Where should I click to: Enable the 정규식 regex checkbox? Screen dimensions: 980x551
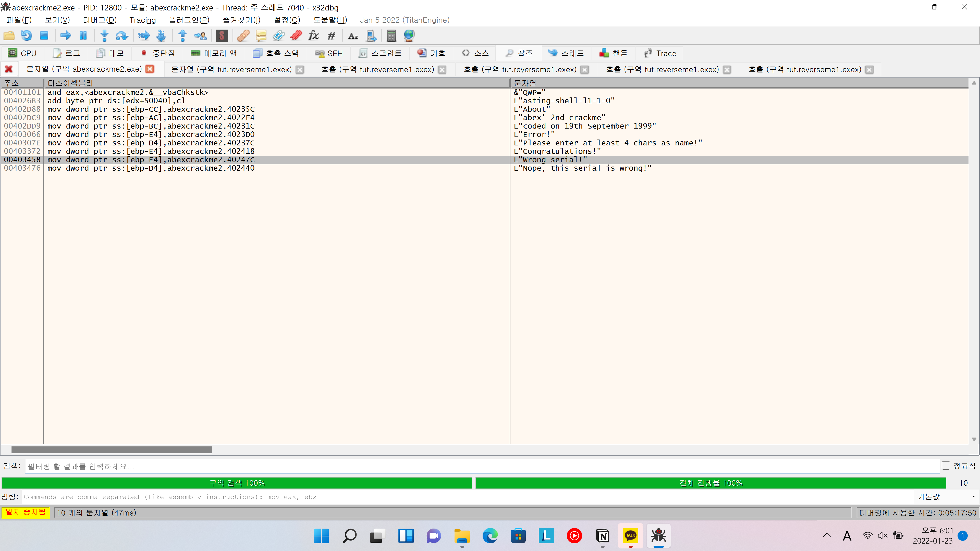point(946,466)
